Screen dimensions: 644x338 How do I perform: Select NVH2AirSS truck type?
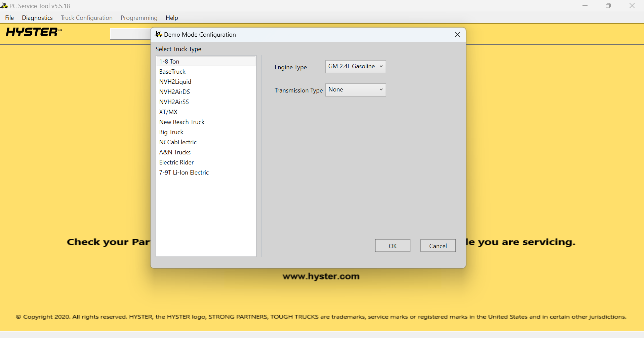click(206, 102)
